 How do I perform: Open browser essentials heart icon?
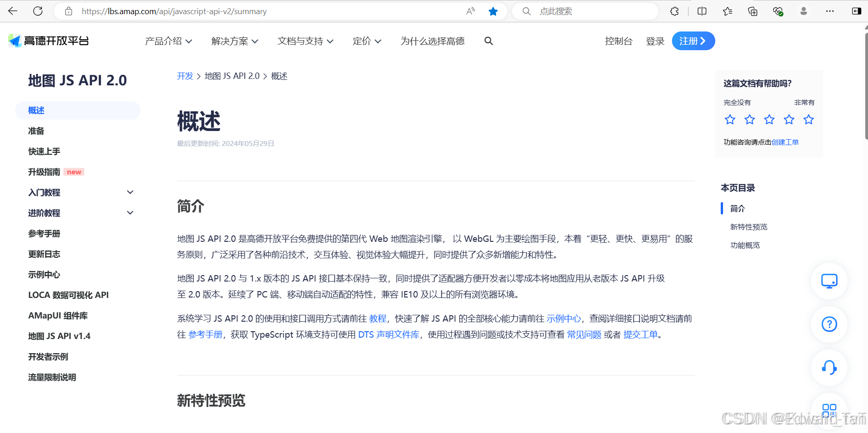pyautogui.click(x=778, y=11)
